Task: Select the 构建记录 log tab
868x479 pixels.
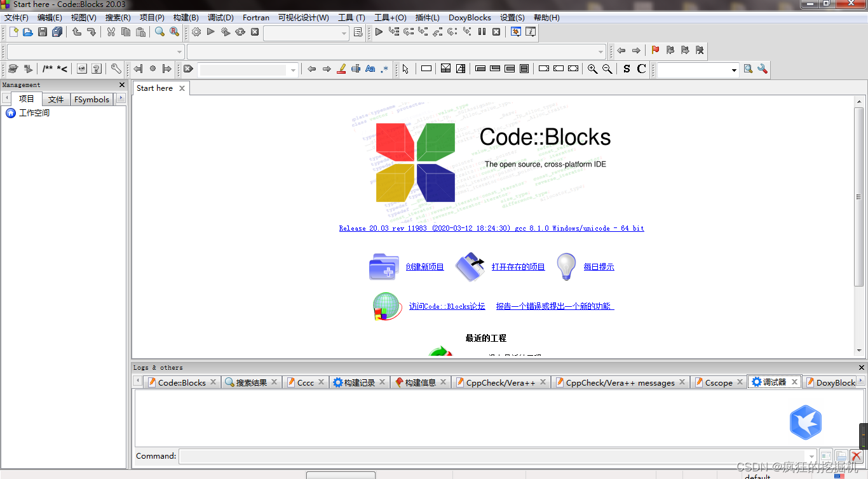Action: (359, 382)
